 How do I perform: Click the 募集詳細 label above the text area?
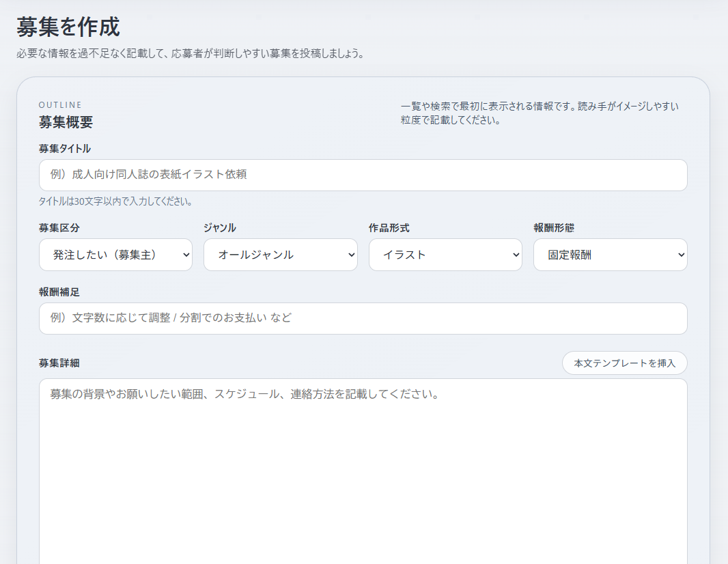click(59, 363)
